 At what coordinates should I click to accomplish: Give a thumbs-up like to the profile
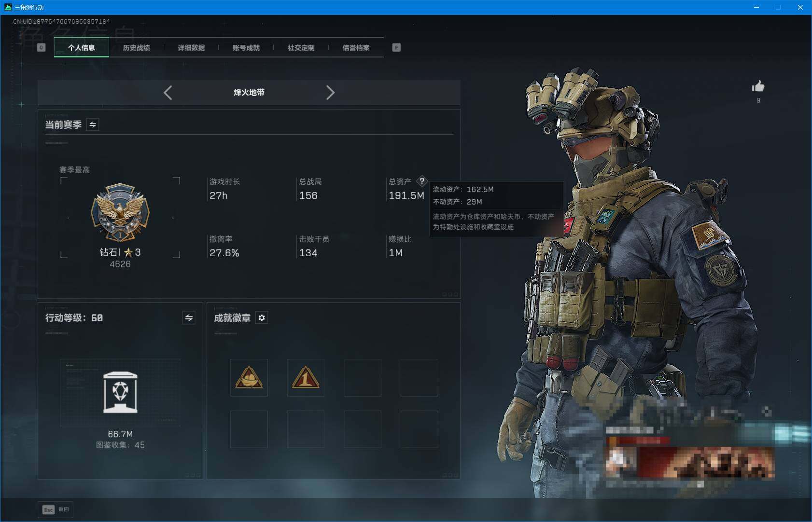(x=758, y=86)
